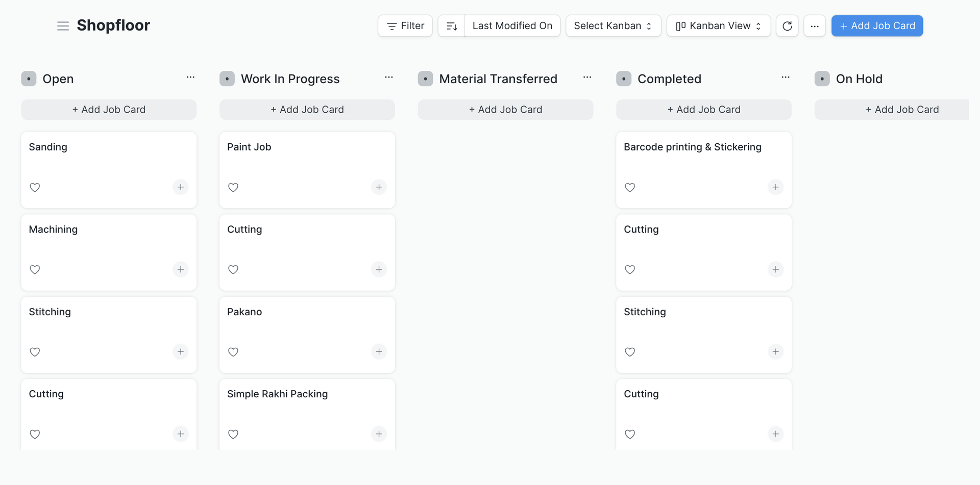The height and width of the screenshot is (485, 980).
Task: Expand the Kanban View switcher
Action: [x=718, y=26]
